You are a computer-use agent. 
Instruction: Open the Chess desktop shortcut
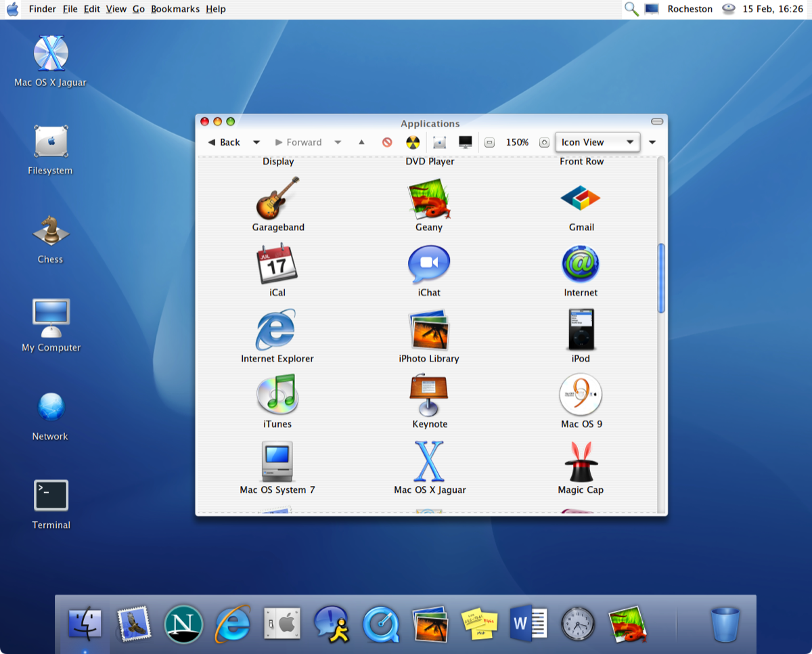coord(51,232)
